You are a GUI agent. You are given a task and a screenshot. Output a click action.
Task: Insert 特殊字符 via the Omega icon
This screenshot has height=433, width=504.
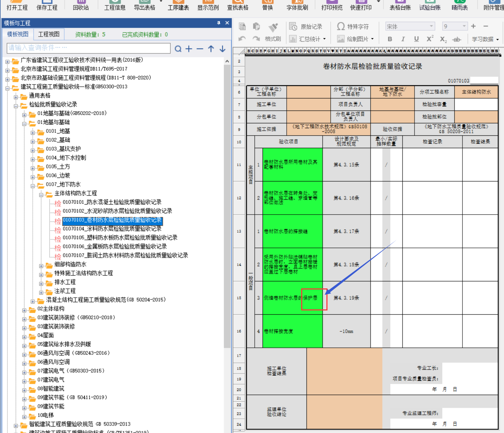point(353,27)
